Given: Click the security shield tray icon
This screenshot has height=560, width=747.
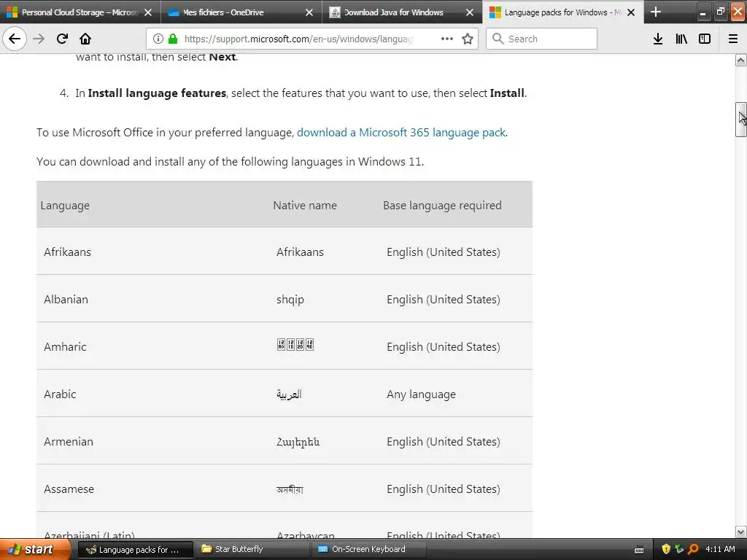Looking at the screenshot, I should (666, 549).
